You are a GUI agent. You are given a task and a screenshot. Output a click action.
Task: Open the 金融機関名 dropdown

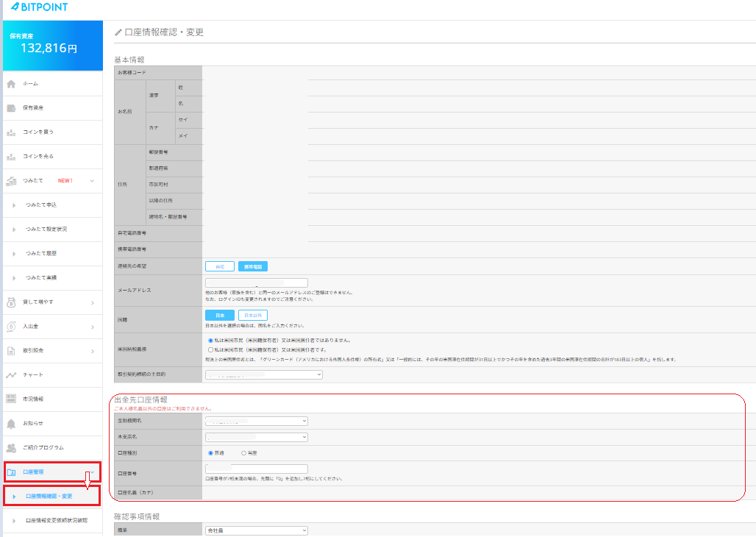(x=257, y=422)
